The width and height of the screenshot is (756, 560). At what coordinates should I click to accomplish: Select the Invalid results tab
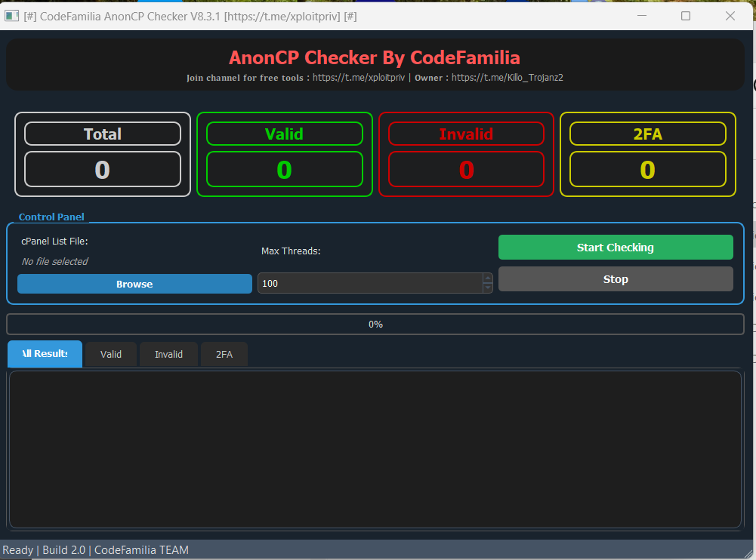(168, 355)
